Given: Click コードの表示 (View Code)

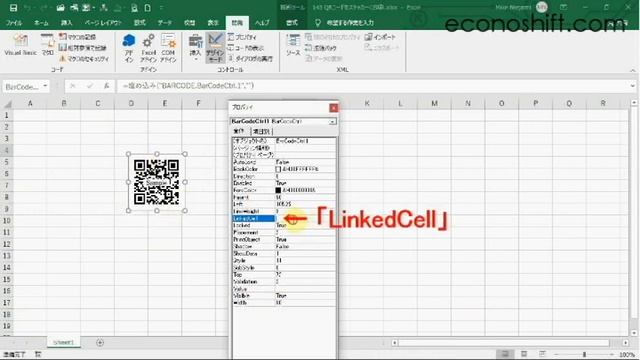Looking at the screenshot, I should (x=246, y=48).
